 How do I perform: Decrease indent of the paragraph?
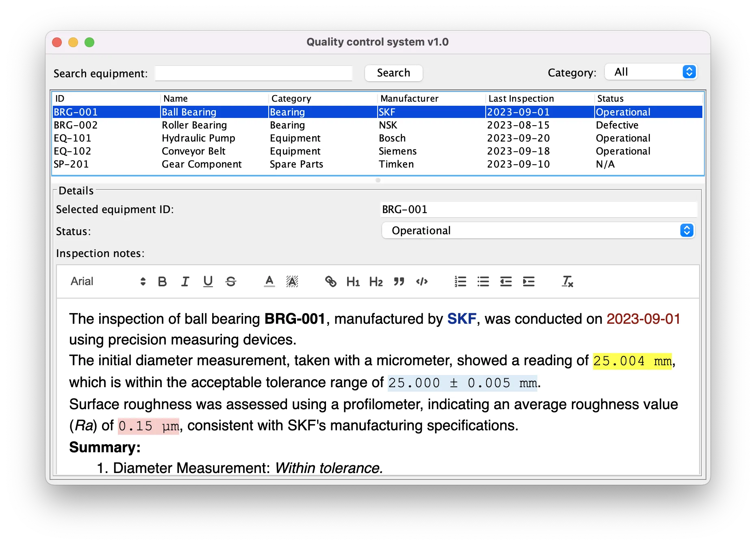(x=506, y=281)
